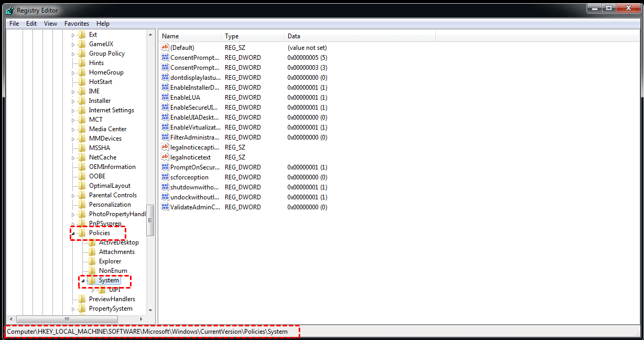Select the HotStart folder icon
The width and height of the screenshot is (644, 340).
pyautogui.click(x=82, y=82)
